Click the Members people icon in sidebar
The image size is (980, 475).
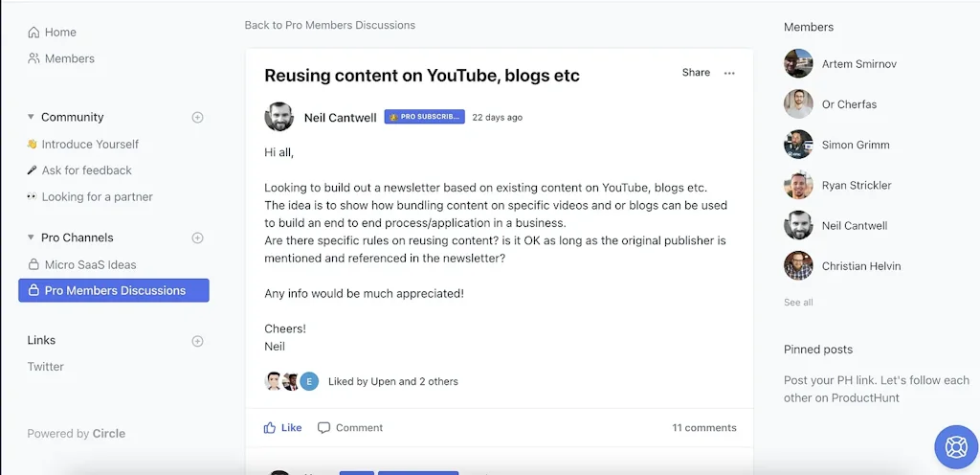[x=34, y=58]
